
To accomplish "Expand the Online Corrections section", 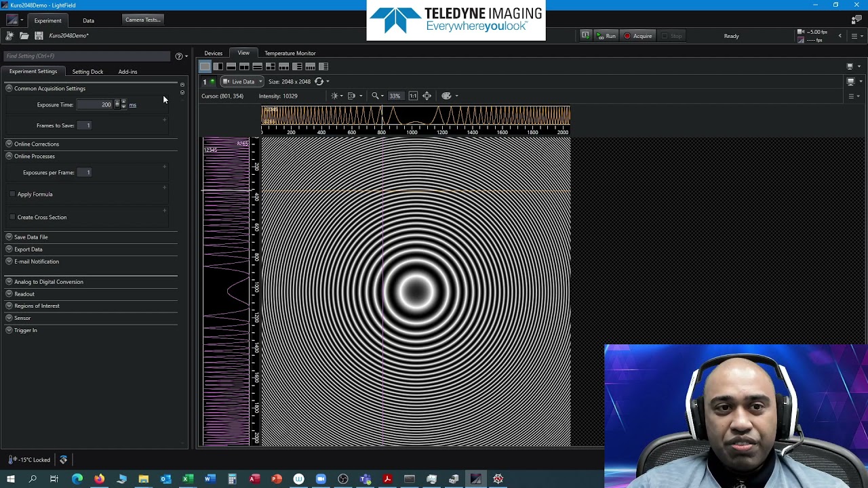I will point(9,144).
